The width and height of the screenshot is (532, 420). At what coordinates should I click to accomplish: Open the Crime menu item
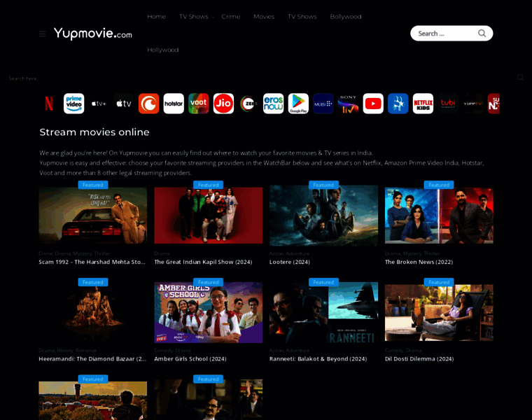point(231,17)
